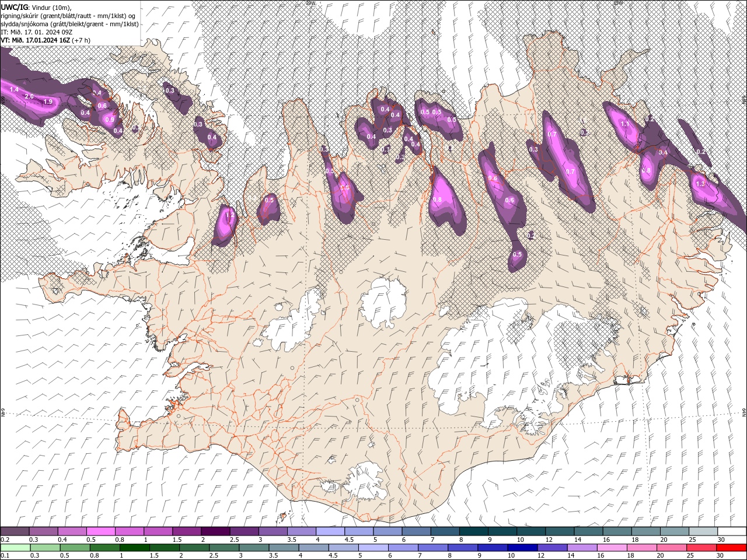
Task: Select the crimson swatch at rain value 25
Action: click(x=700, y=548)
